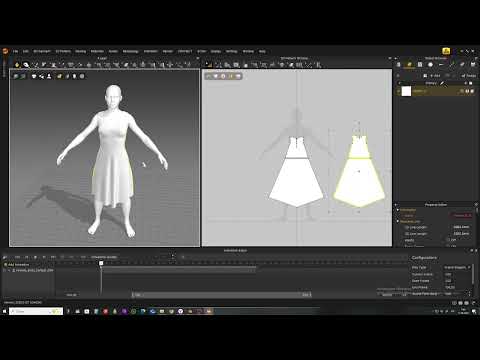
Task: Open the File Type dropdown in Configuration
Action: point(457,267)
